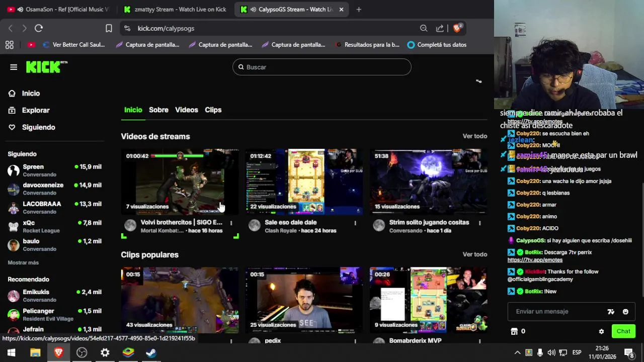
Task: Open the site info control in the address bar
Action: click(127, 28)
